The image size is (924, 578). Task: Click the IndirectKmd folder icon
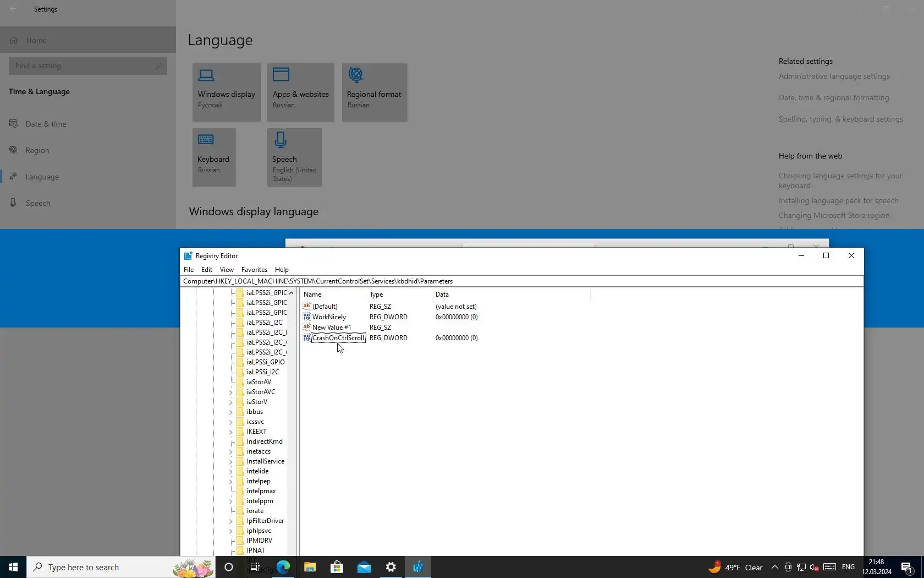(x=240, y=441)
